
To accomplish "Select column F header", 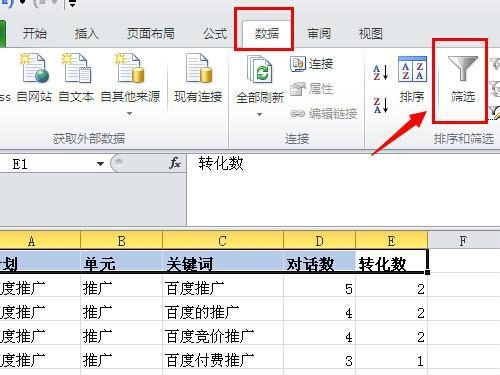I will click(463, 241).
